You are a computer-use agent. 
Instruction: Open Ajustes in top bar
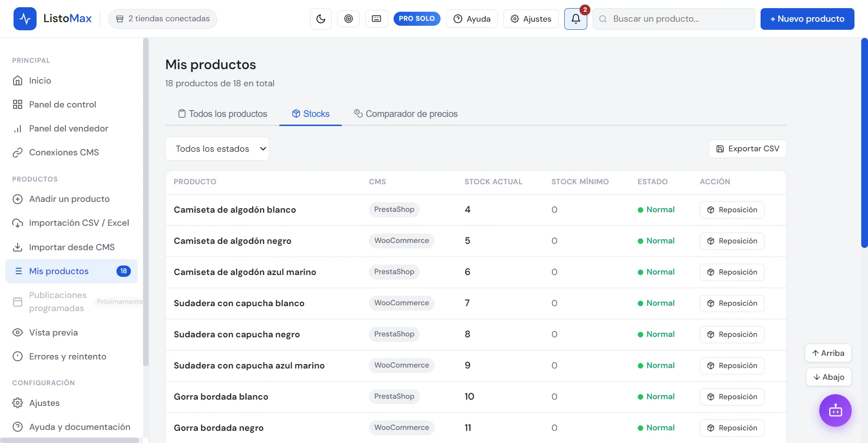click(531, 19)
